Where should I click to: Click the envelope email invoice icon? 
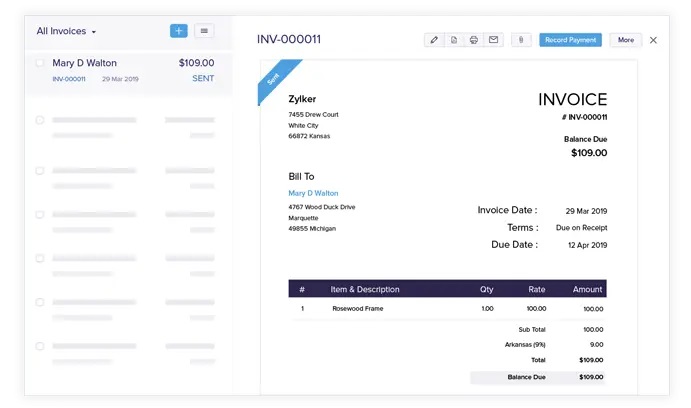click(493, 40)
